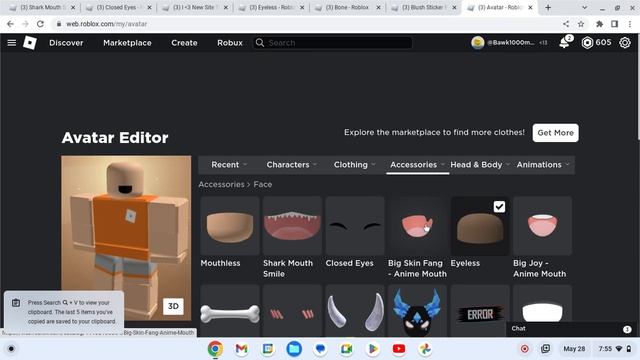The height and width of the screenshot is (360, 640).
Task: Uncheck the Eyeless item checkbox
Action: coord(499,207)
